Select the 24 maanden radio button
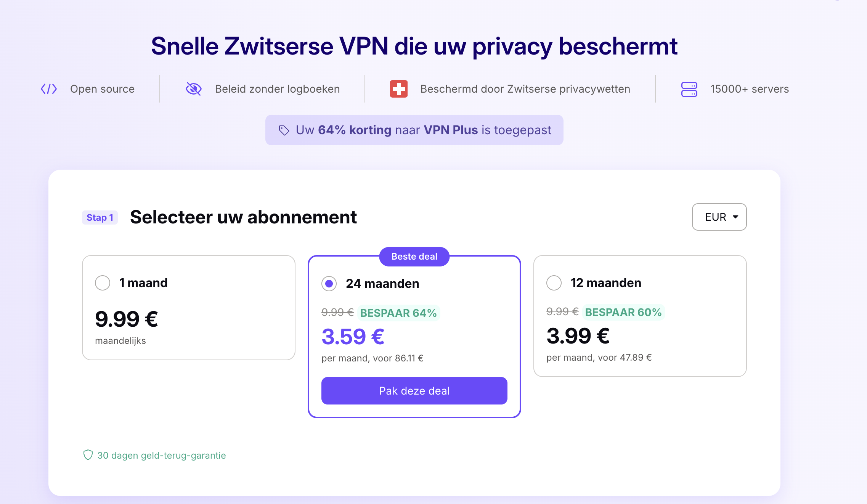 coord(329,284)
